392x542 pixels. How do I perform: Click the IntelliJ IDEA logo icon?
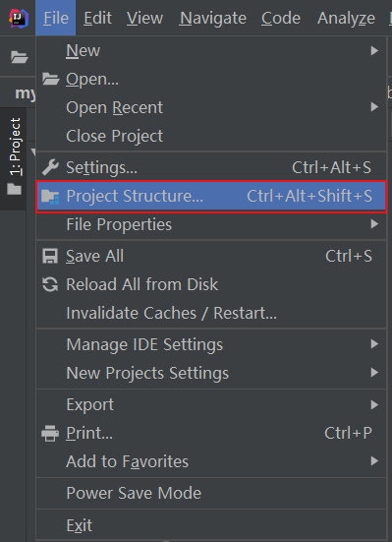click(x=18, y=18)
